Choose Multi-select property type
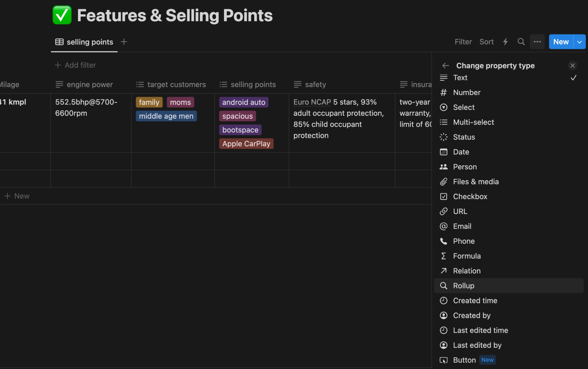 tap(473, 122)
